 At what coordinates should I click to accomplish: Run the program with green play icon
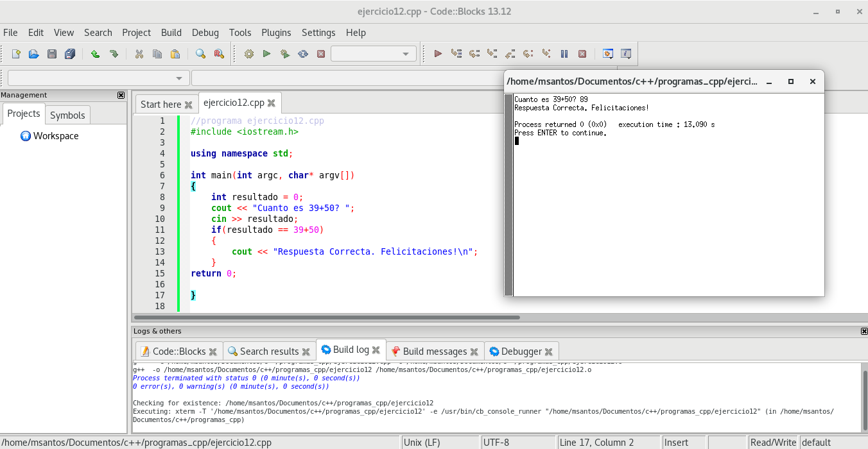266,54
